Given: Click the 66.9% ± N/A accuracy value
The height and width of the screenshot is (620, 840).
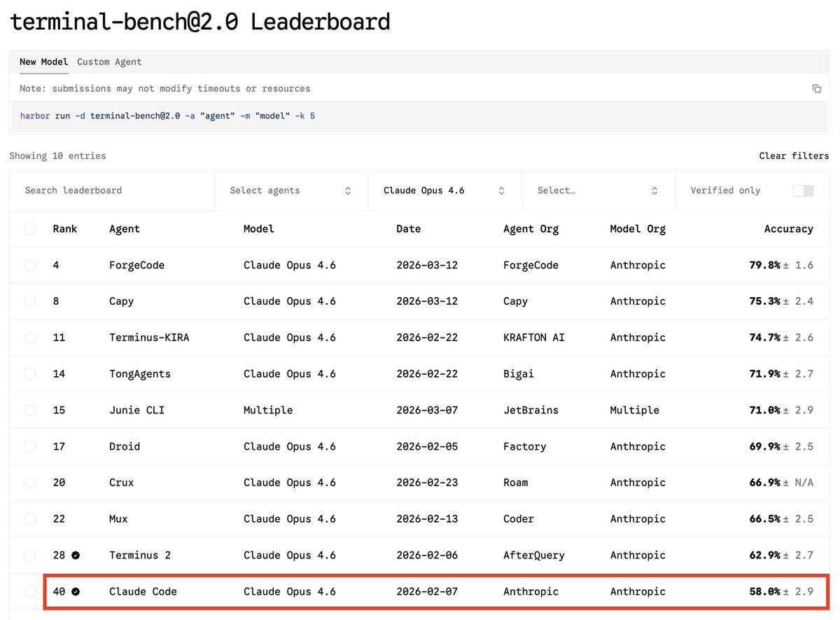Looking at the screenshot, I should click(781, 483).
